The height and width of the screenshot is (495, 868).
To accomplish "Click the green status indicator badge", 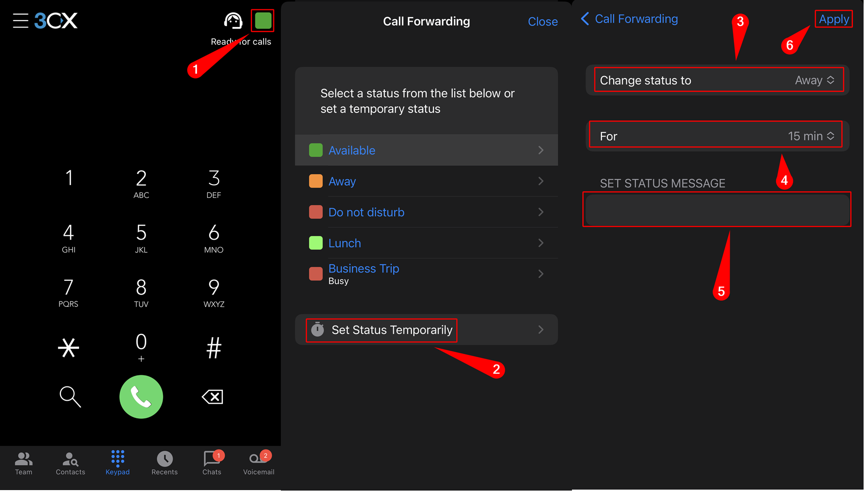I will pyautogui.click(x=263, y=21).
